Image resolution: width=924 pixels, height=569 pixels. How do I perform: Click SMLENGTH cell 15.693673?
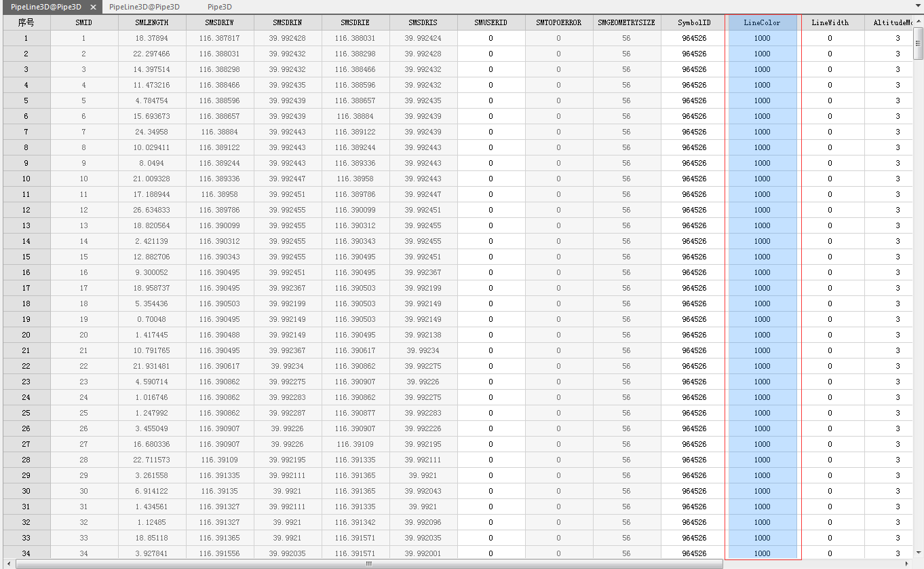152,116
